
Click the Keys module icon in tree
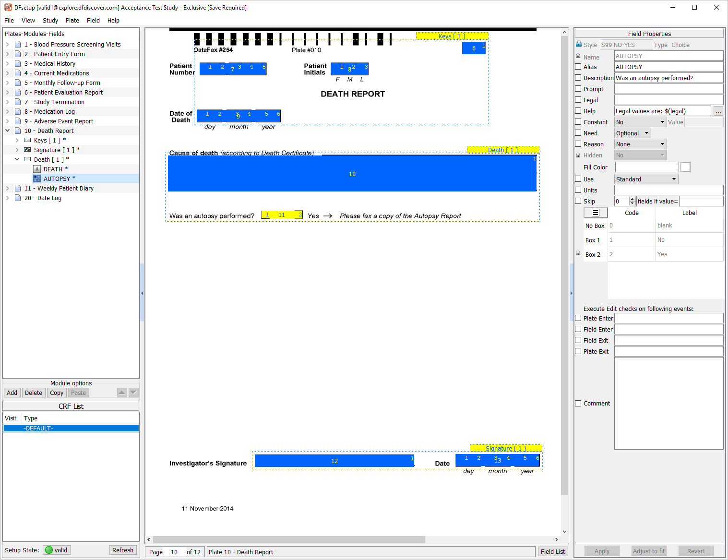click(27, 140)
